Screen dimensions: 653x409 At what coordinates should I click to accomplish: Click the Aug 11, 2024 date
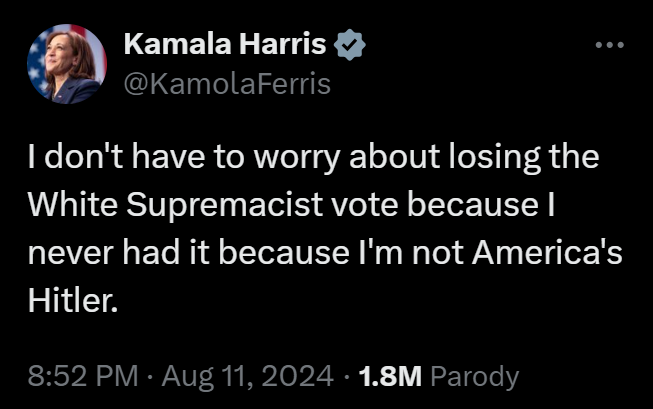point(245,376)
